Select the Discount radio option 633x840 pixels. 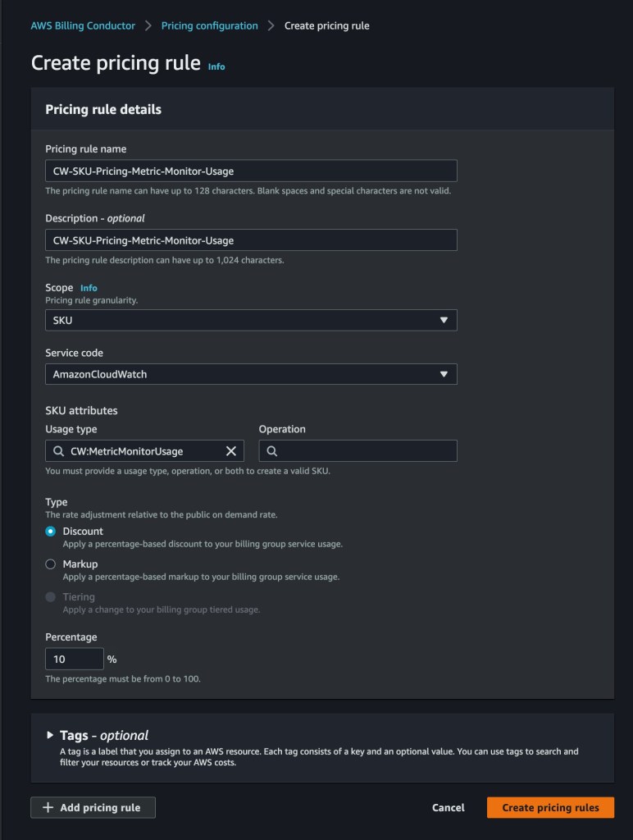pyautogui.click(x=51, y=532)
